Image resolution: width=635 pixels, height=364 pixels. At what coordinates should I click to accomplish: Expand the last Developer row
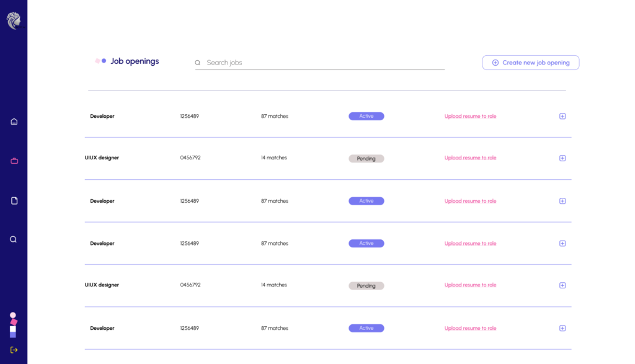coord(562,329)
